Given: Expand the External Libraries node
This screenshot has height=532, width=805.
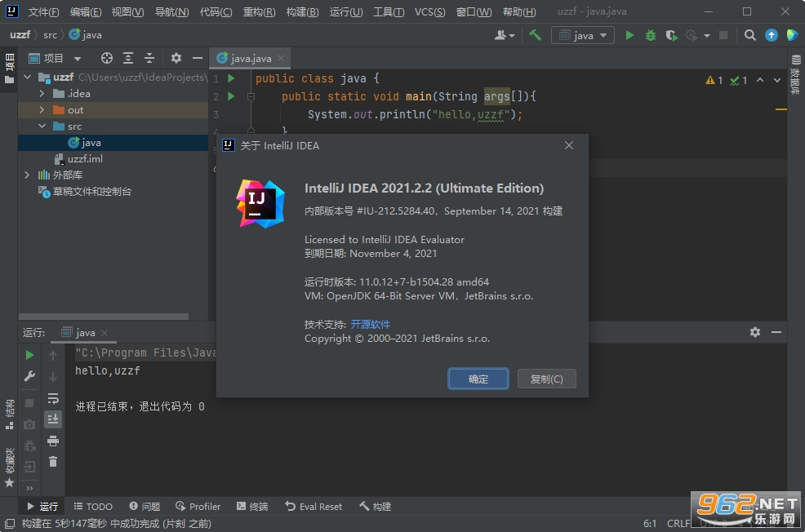Looking at the screenshot, I should 27,175.
